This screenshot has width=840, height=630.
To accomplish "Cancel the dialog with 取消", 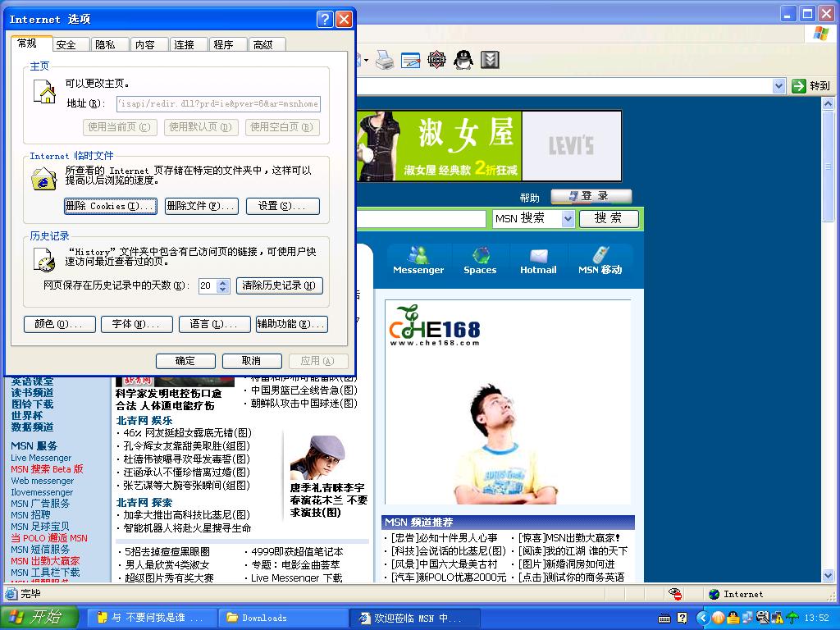I will pyautogui.click(x=252, y=361).
